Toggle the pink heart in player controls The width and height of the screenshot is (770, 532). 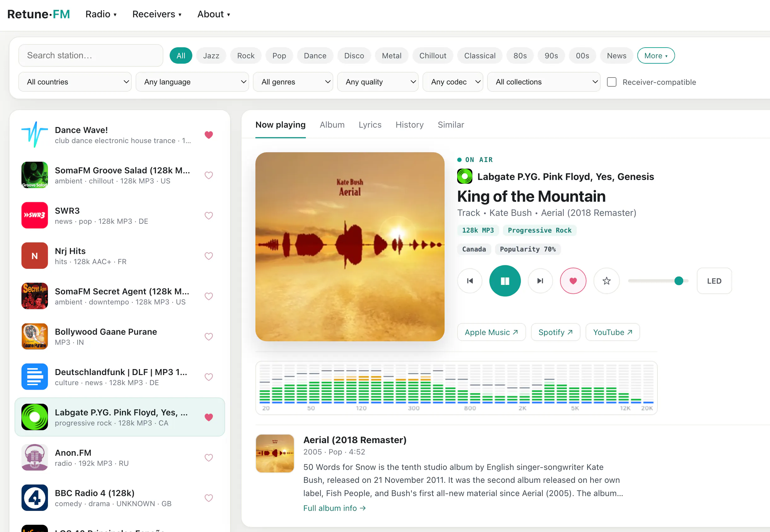coord(573,281)
